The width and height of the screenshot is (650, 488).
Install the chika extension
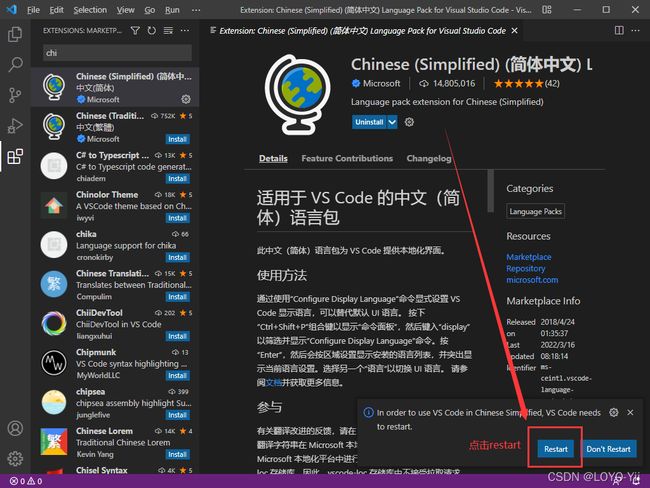tap(177, 257)
